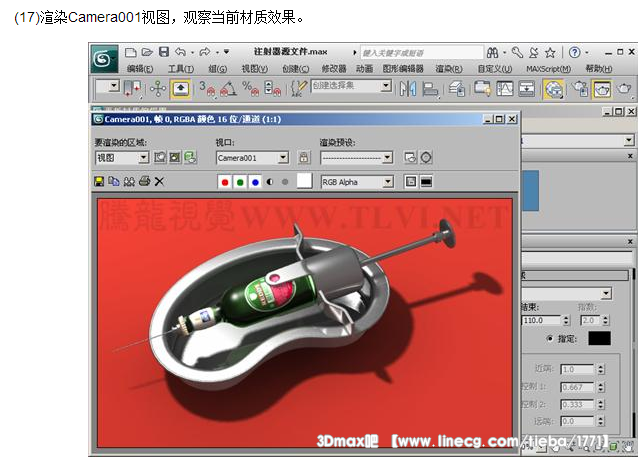Viewport: 638px width, 458px height.
Task: Open the 渲染(R) menu
Action: (x=449, y=69)
